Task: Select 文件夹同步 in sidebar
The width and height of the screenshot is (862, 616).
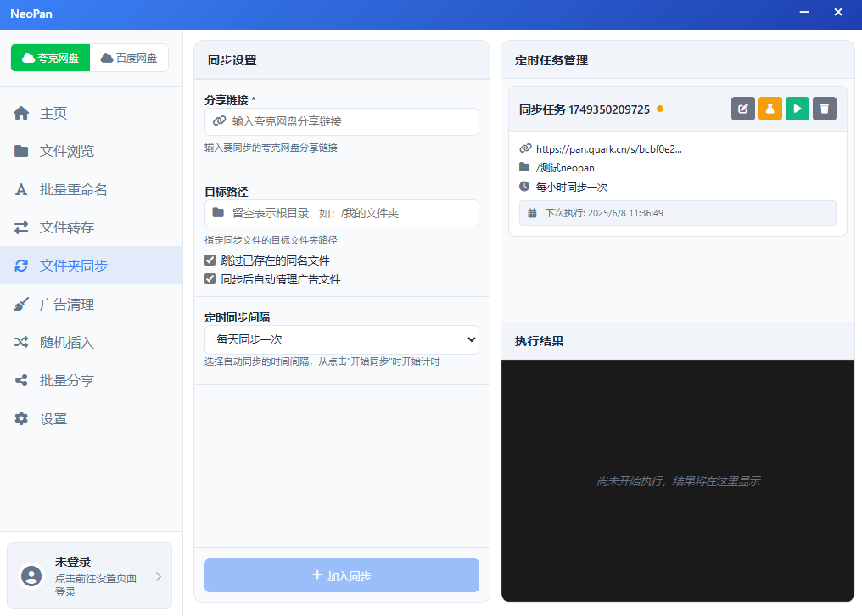Action: click(92, 266)
